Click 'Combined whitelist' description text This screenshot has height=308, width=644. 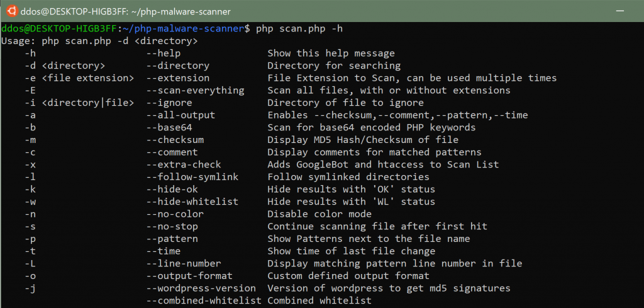319,300
